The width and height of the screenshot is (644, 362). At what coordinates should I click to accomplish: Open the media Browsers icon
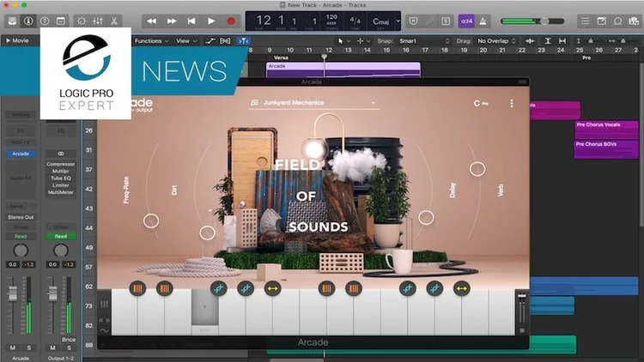634,21
